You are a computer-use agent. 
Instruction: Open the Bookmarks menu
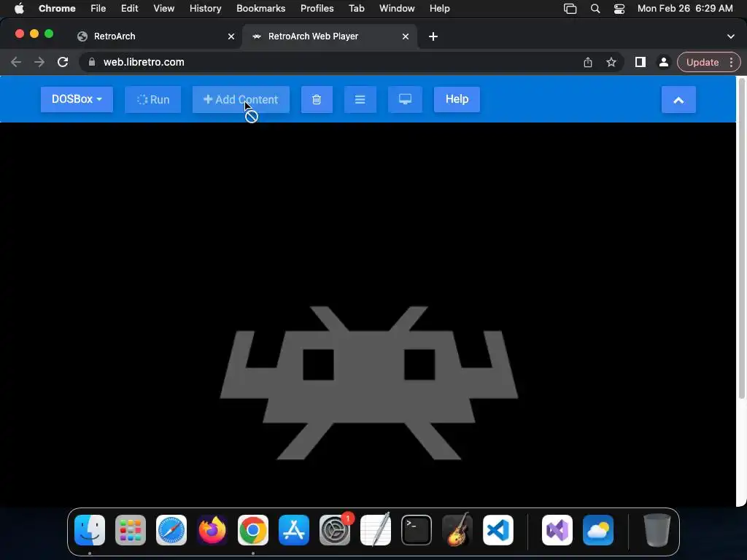260,9
